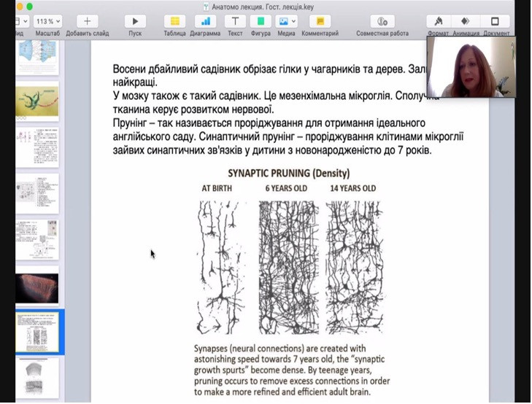
Task: Open the 113% zoom level dropdown
Action: pos(47,21)
